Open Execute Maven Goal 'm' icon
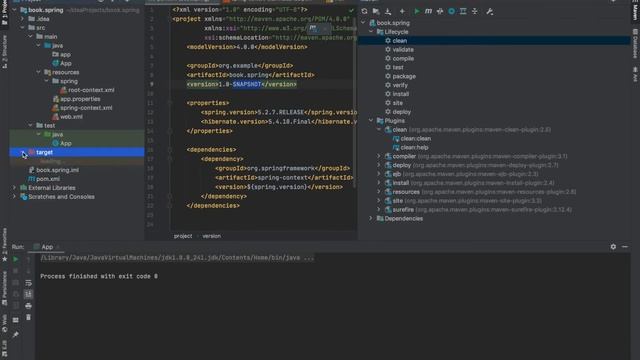This screenshot has height=360, width=640. pyautogui.click(x=428, y=11)
